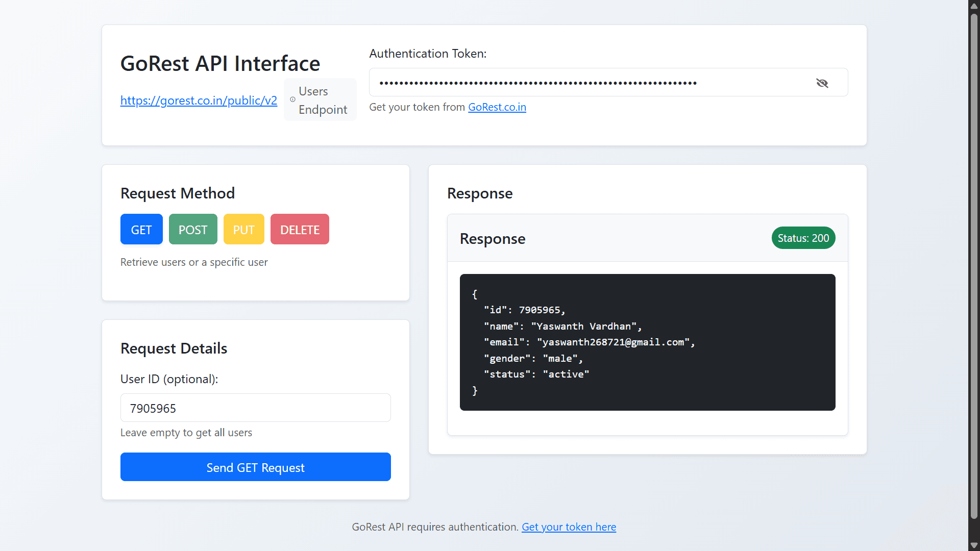
Task: Select the DELETE request method
Action: (299, 229)
